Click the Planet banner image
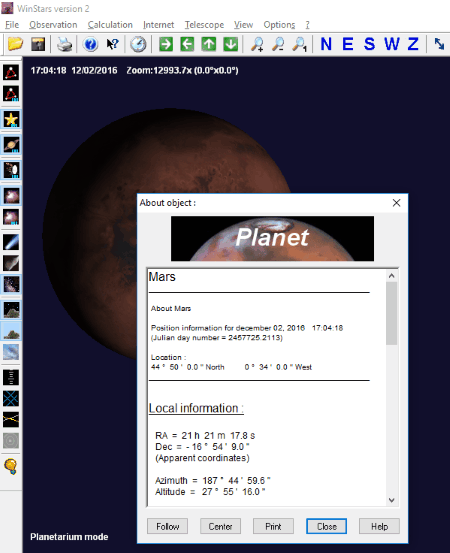The image size is (450, 553). [x=272, y=238]
